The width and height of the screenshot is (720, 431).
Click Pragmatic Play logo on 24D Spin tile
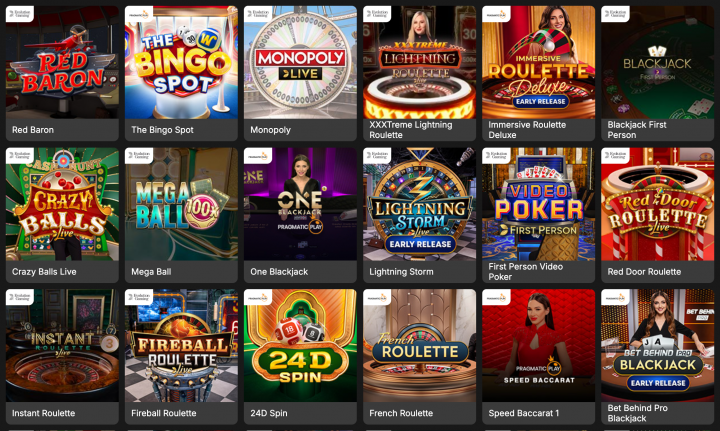tap(258, 297)
